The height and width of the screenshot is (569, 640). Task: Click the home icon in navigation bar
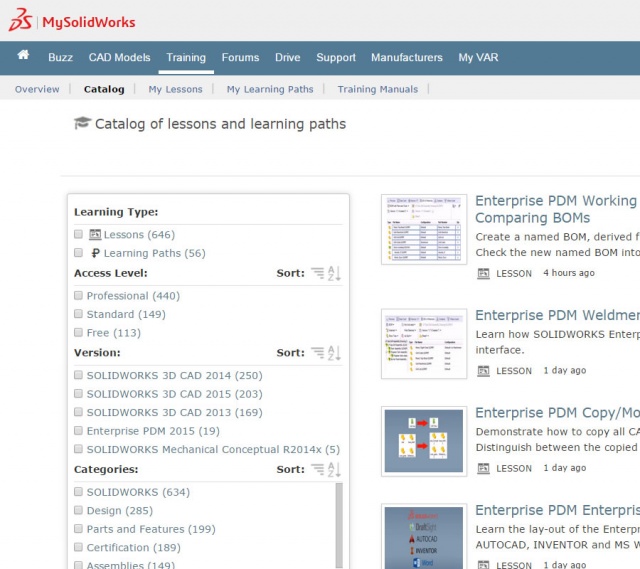point(23,55)
